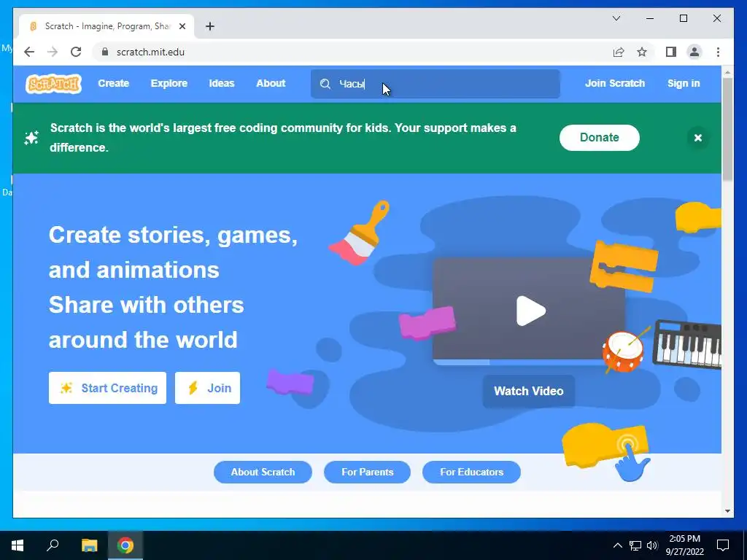This screenshot has height=560, width=747.
Task: Click the sparkle icon in the donation banner
Action: point(31,138)
